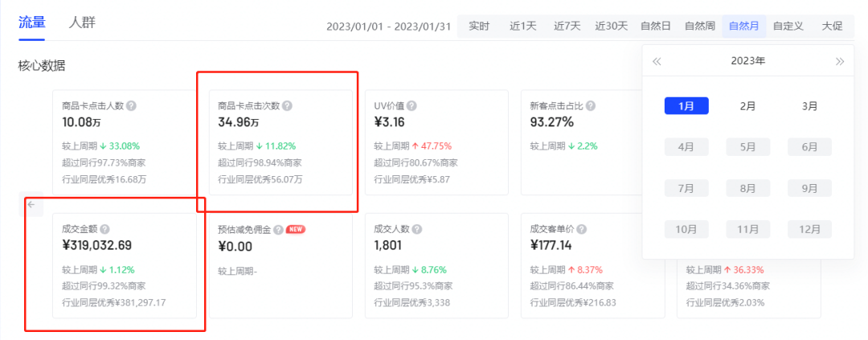Open help icon beside 成交人数
The height and width of the screenshot is (340, 868).
tap(417, 229)
